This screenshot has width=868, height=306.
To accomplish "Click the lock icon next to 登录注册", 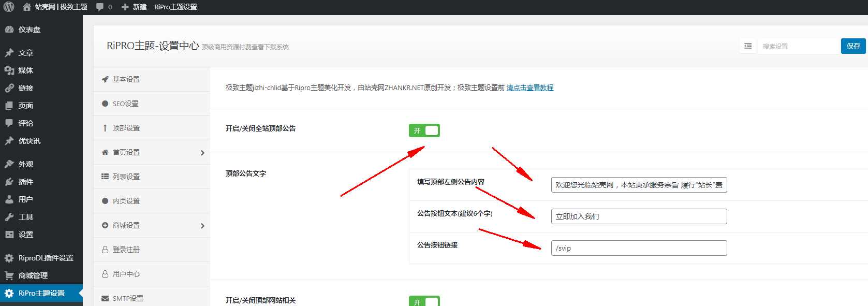I will pyautogui.click(x=105, y=250).
